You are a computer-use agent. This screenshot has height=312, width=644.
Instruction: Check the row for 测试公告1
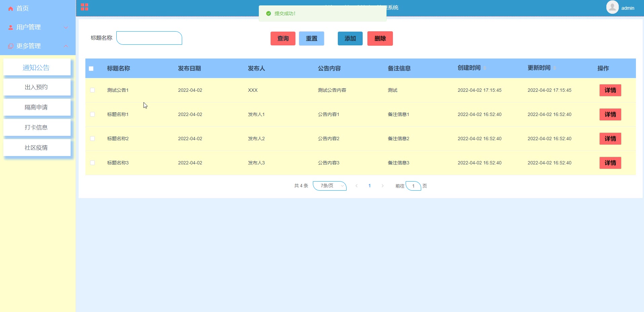92,90
